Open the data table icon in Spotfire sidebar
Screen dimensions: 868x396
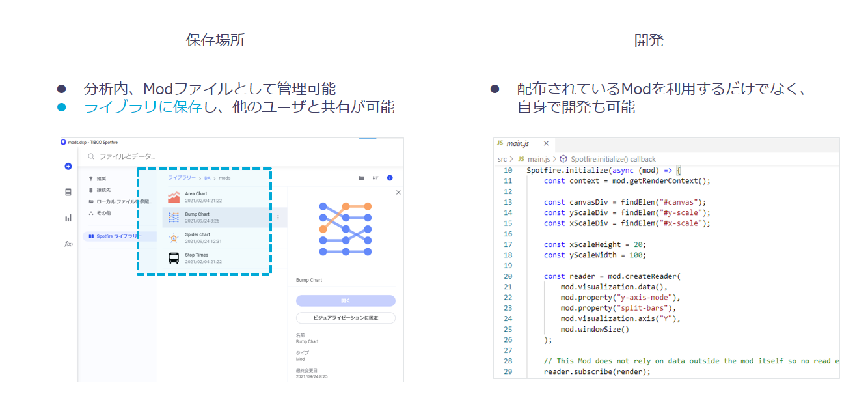[x=68, y=192]
